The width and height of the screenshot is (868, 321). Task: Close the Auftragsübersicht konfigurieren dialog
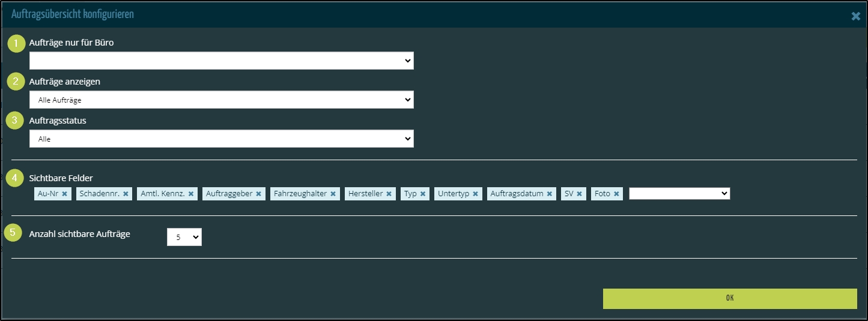click(x=855, y=16)
